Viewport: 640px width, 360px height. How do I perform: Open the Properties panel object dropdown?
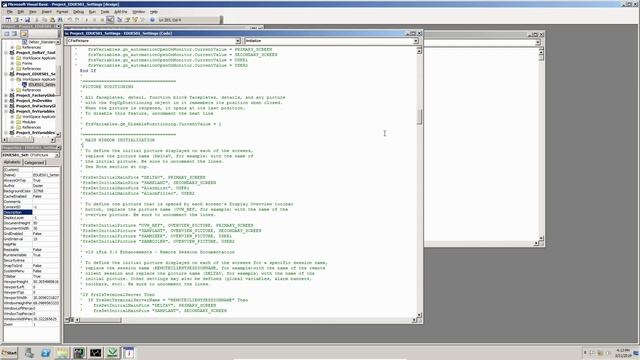tap(57, 155)
